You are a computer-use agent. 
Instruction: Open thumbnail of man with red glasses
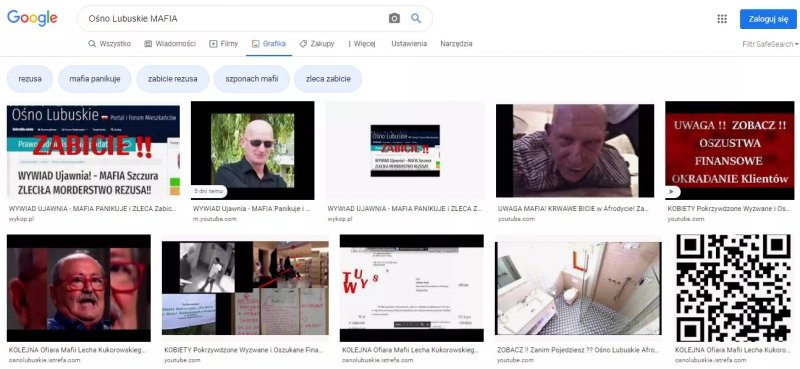pyautogui.click(x=79, y=288)
